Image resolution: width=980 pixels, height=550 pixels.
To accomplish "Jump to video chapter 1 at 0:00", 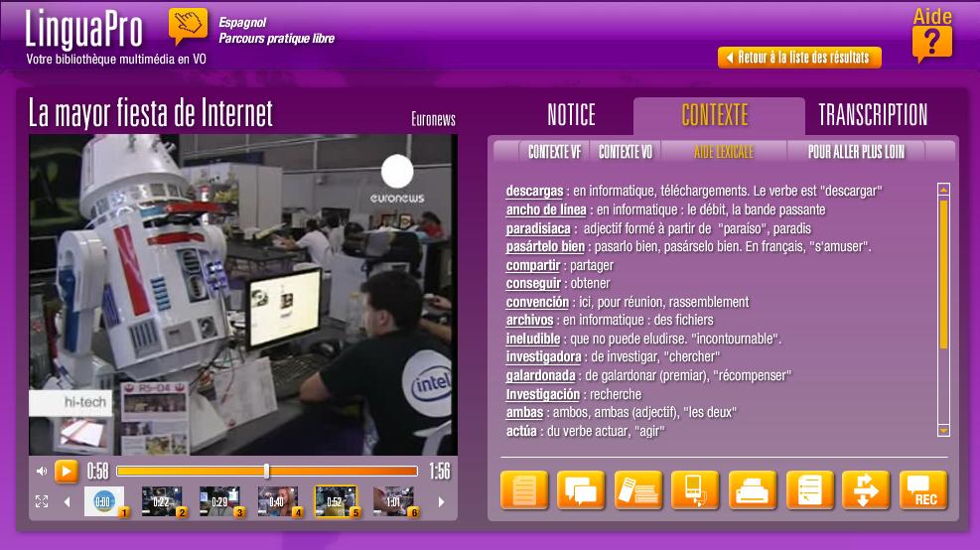I will (104, 502).
